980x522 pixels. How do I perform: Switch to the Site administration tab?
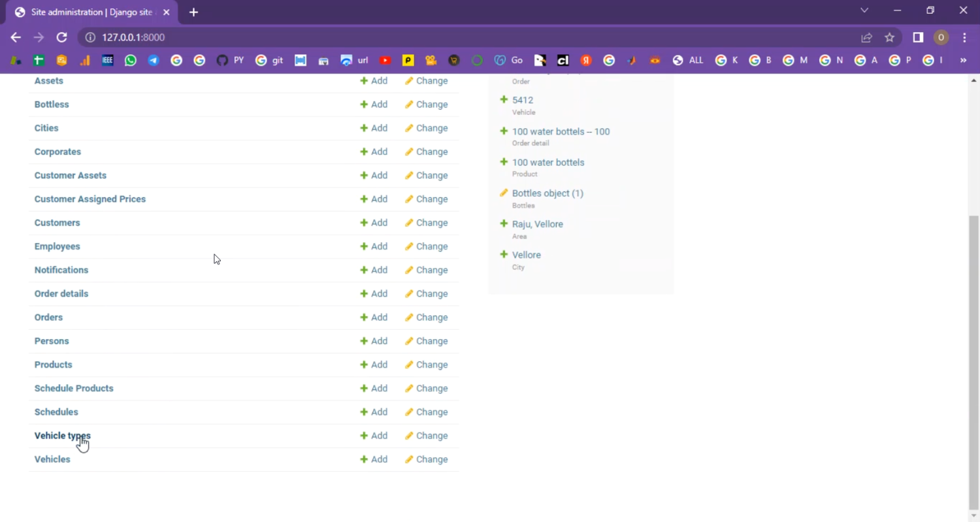pyautogui.click(x=91, y=12)
